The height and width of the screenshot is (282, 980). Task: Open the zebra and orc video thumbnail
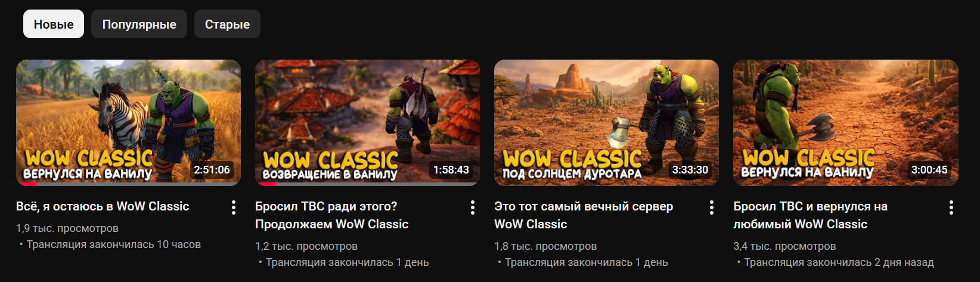pos(128,123)
